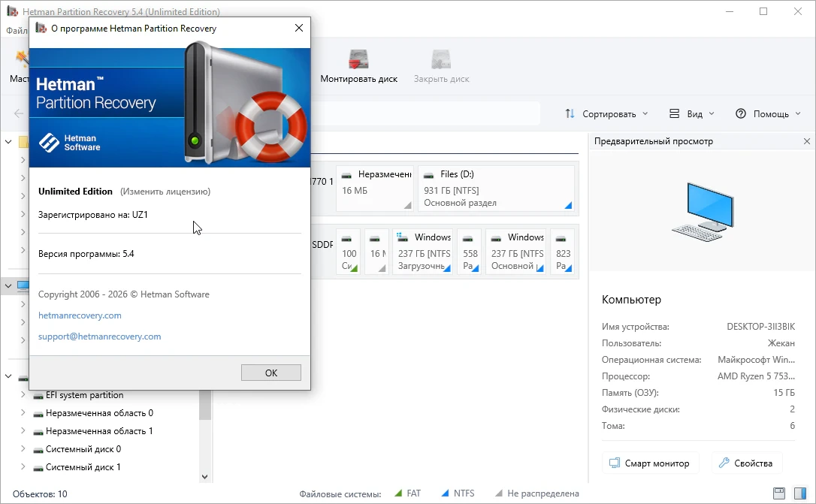Open the Вид dropdown
The image size is (816, 504).
tap(691, 114)
